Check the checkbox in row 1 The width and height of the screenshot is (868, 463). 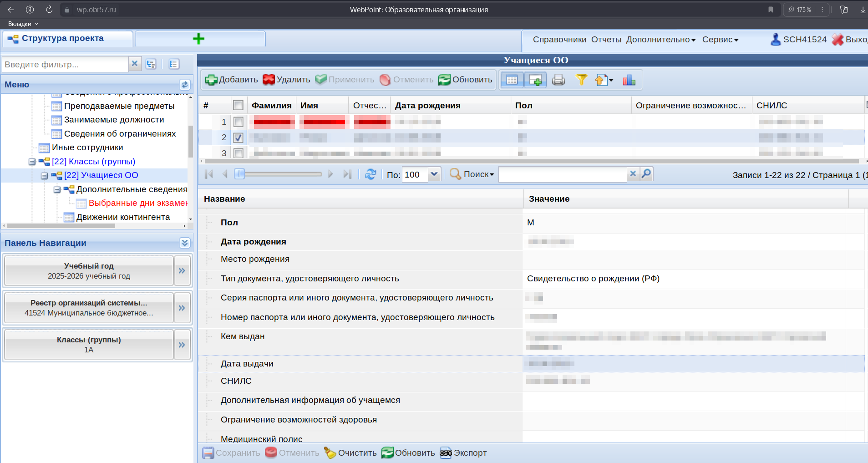[x=238, y=122]
